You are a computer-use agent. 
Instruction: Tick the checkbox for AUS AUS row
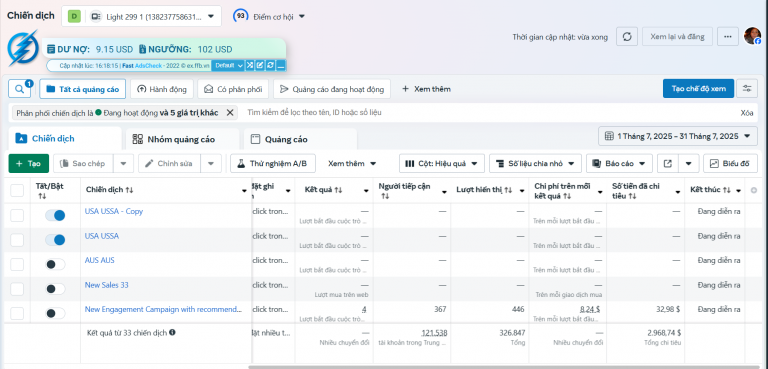17,265
